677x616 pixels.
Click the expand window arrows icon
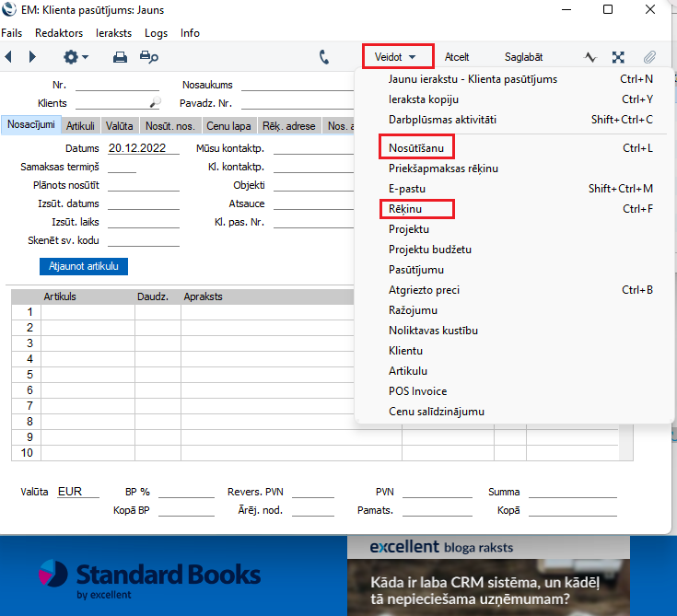coord(618,57)
